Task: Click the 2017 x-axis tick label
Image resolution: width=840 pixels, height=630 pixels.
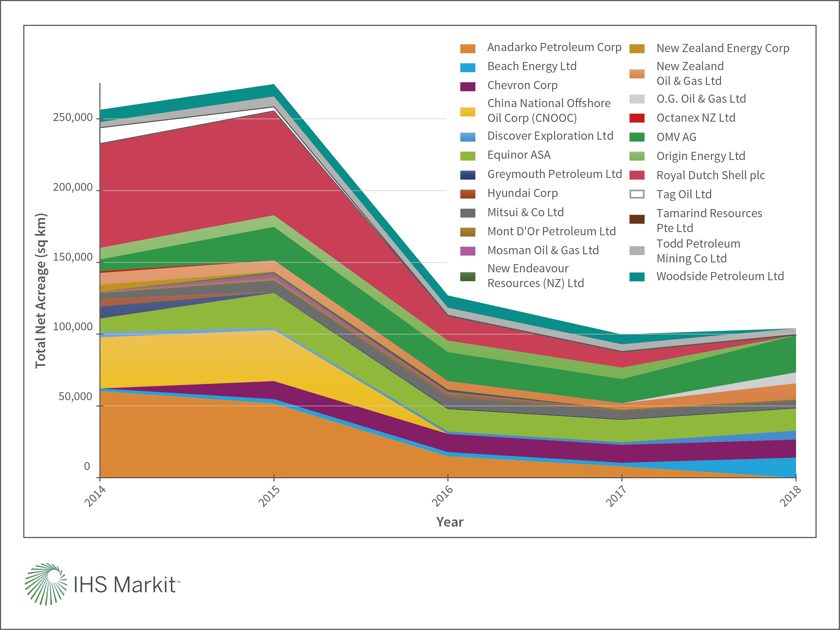Action: pos(616,496)
